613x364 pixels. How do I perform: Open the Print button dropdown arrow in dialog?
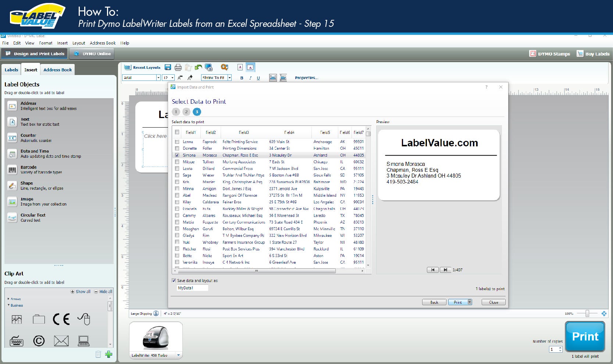click(470, 302)
